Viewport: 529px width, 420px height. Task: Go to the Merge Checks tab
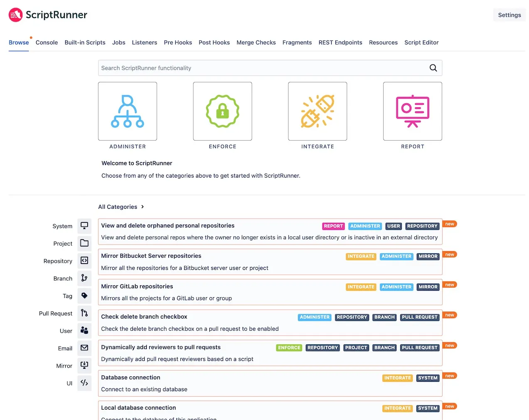point(256,42)
